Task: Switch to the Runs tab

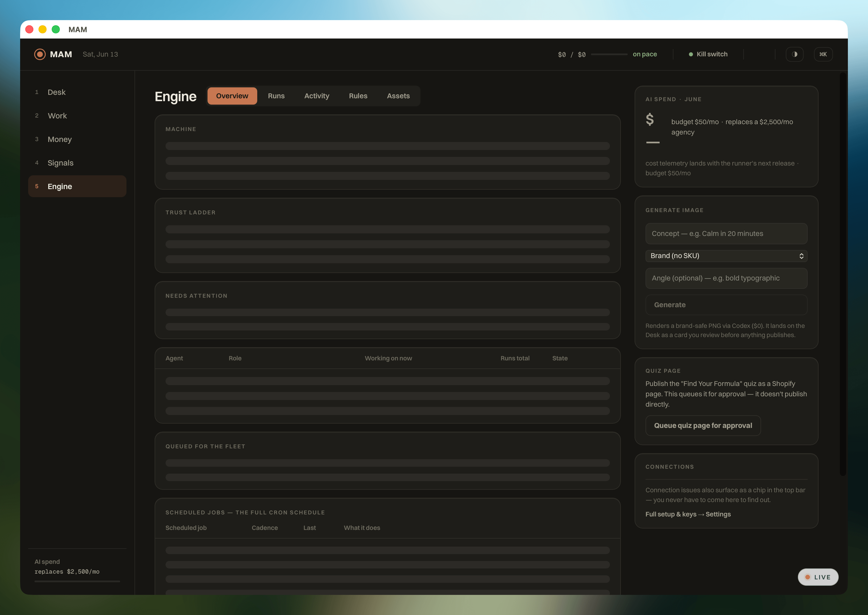Action: click(276, 96)
